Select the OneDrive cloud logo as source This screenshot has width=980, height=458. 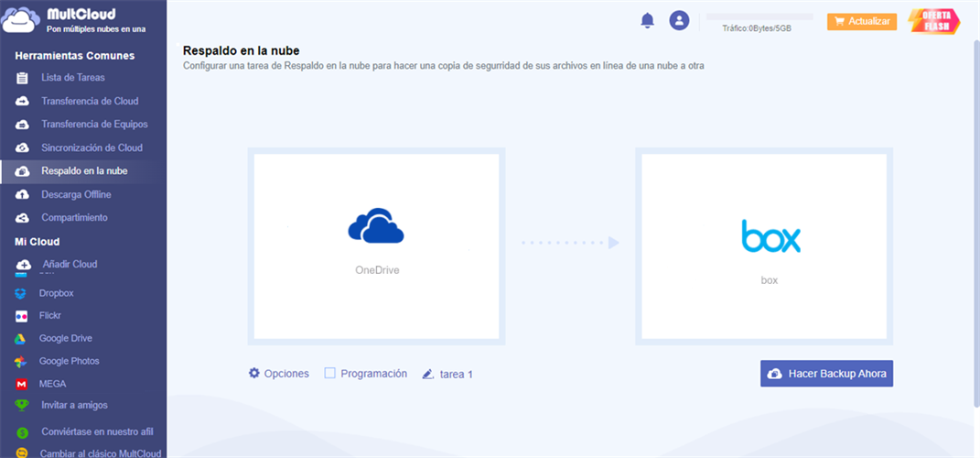tap(376, 225)
